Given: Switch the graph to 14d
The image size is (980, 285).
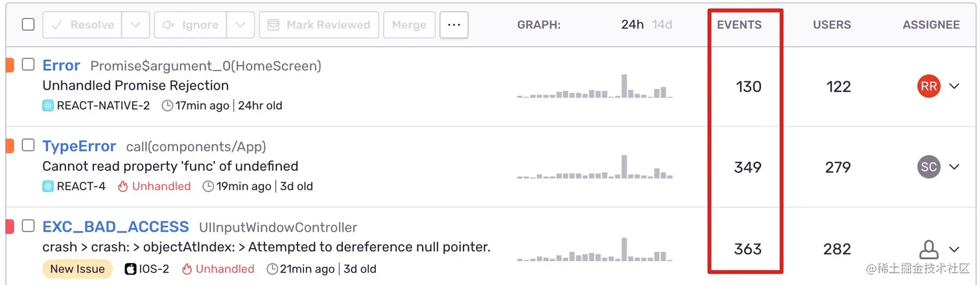Looking at the screenshot, I should (662, 25).
